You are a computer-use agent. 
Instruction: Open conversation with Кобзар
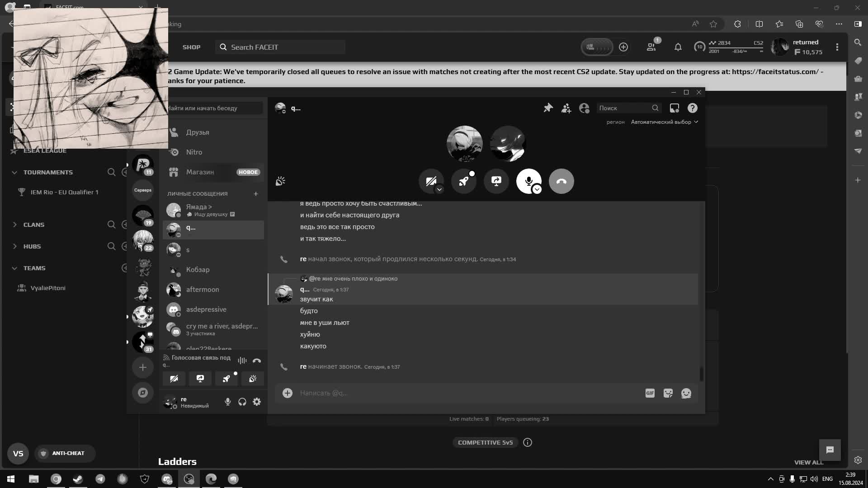[213, 270]
